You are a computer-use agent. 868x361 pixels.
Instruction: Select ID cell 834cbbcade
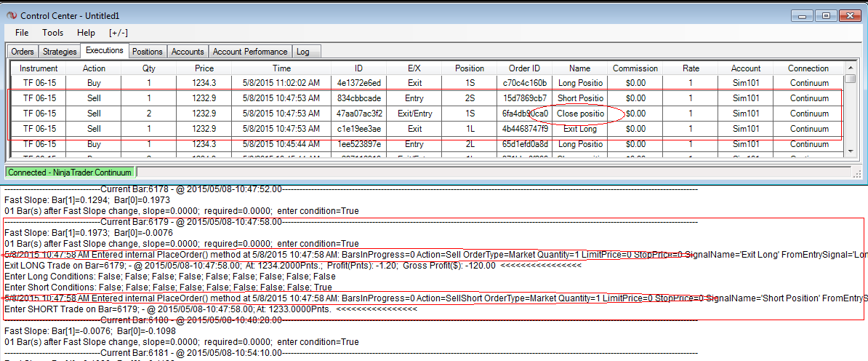[358, 99]
